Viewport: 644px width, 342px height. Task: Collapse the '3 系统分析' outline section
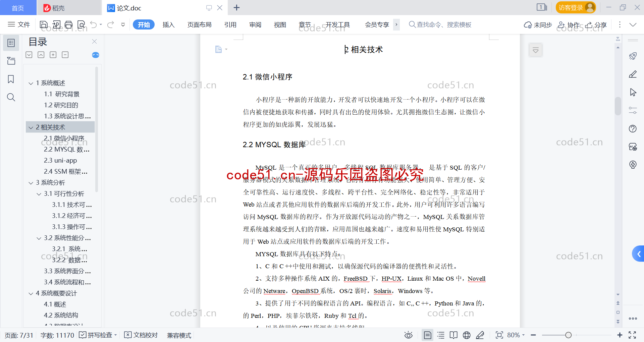[31, 183]
